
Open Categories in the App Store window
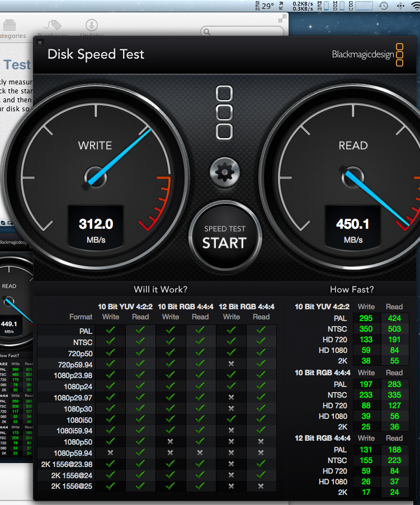(x=11, y=29)
